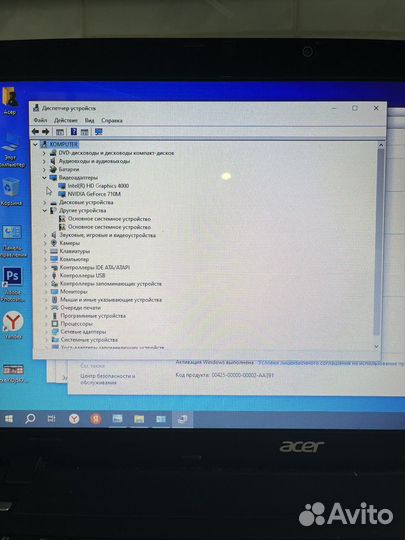This screenshot has height=540, width=405.
Task: Click the Процессоры category
Action: [x=76, y=324]
